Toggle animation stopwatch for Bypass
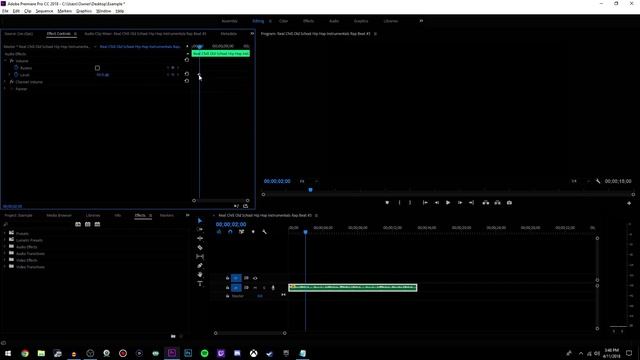Image resolution: width=640 pixels, height=360 pixels. click(x=16, y=68)
